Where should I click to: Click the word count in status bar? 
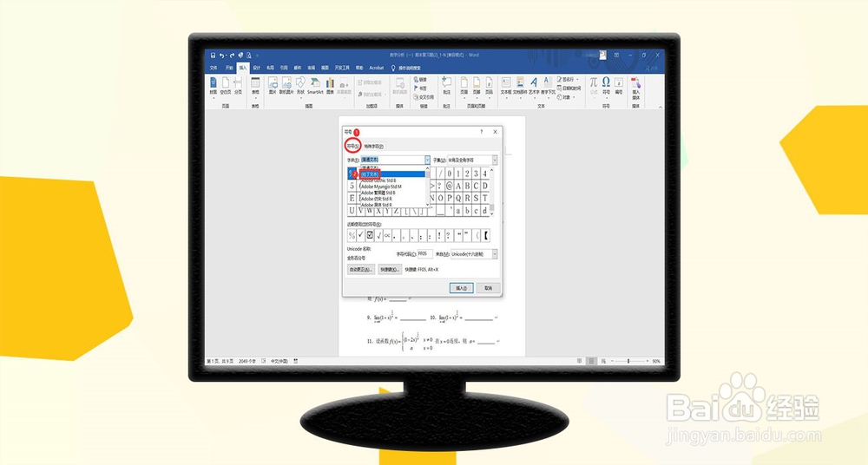pos(247,361)
